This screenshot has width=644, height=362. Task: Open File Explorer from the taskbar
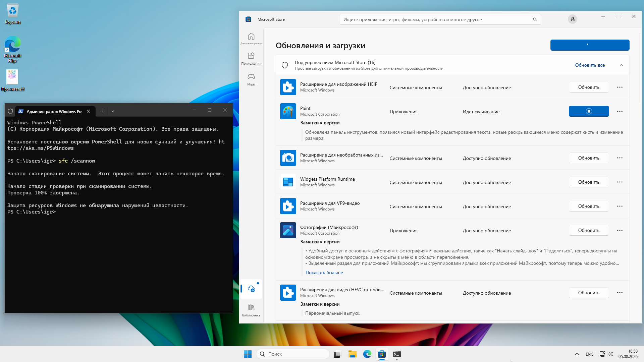tap(352, 354)
